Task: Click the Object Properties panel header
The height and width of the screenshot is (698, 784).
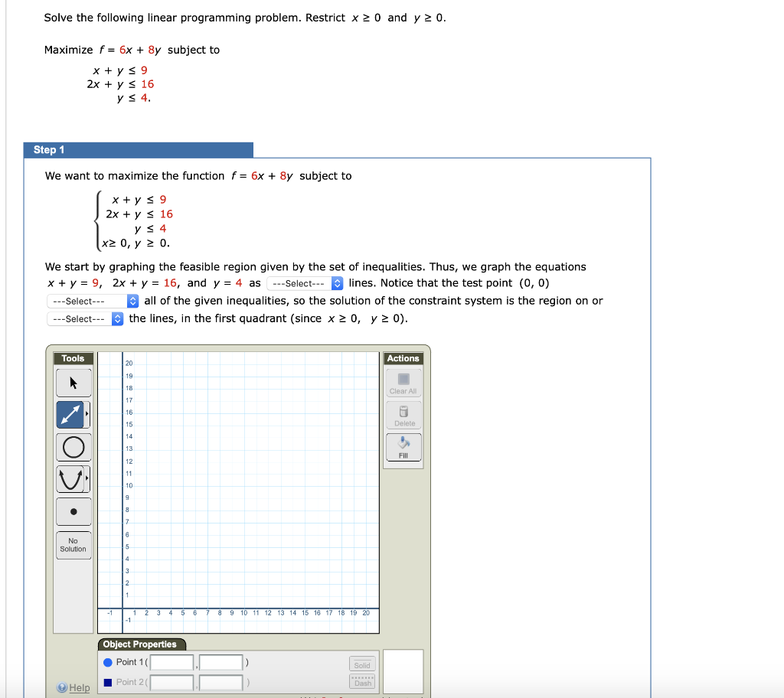Action: point(140,644)
